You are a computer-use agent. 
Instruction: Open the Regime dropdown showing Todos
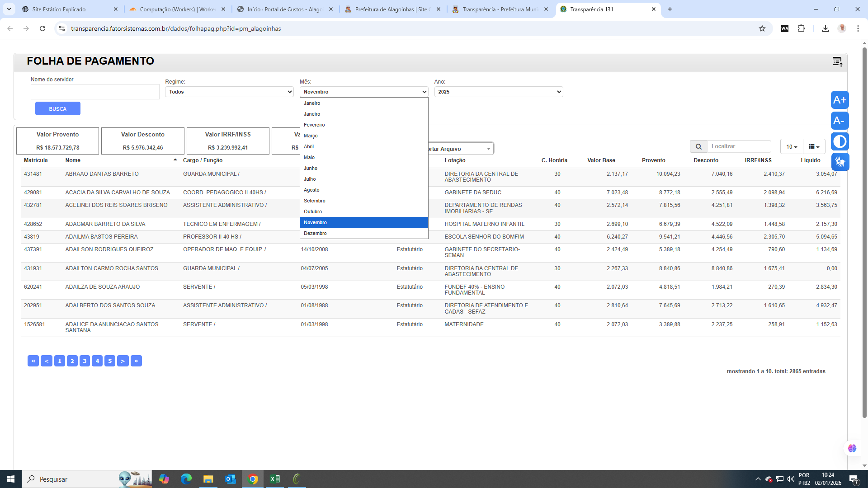point(229,92)
